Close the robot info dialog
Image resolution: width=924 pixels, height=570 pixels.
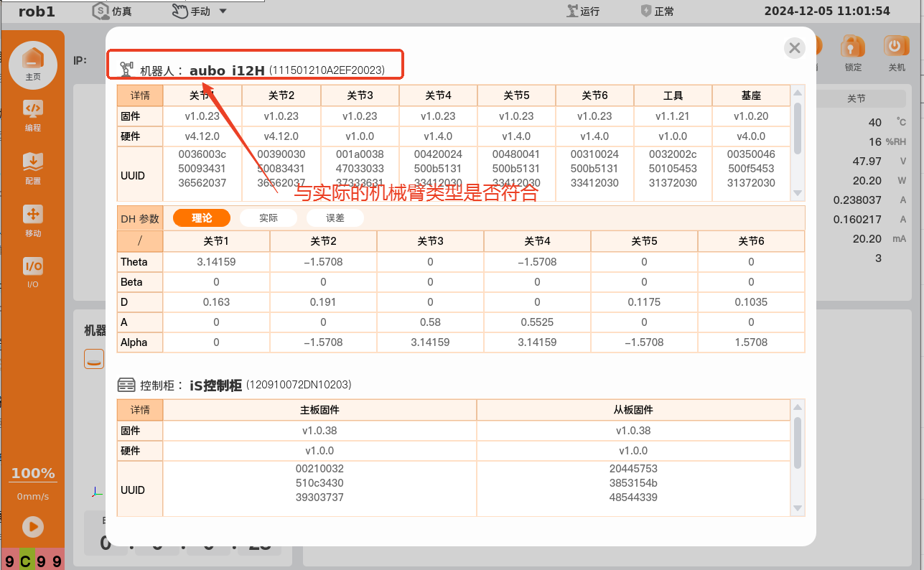pyautogui.click(x=794, y=48)
